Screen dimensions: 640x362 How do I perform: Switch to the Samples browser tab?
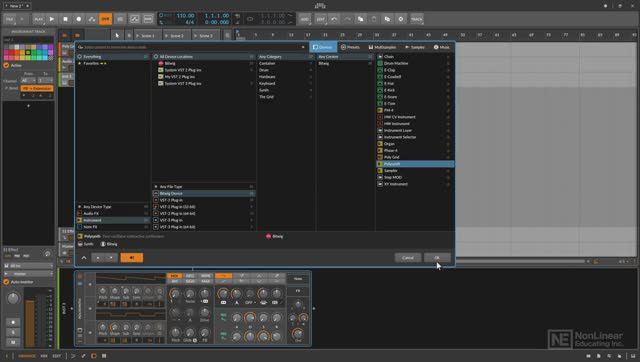click(x=415, y=47)
